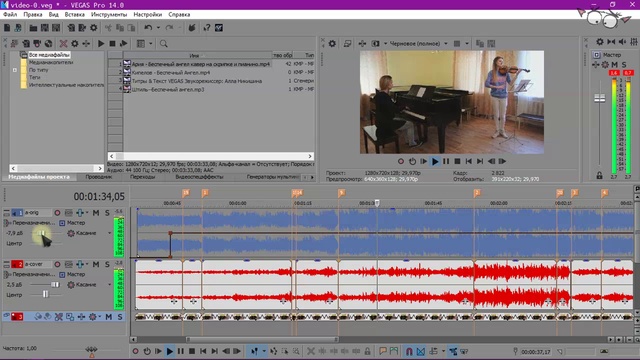
Task: Open a project with the folder icon
Action: coord(33,28)
